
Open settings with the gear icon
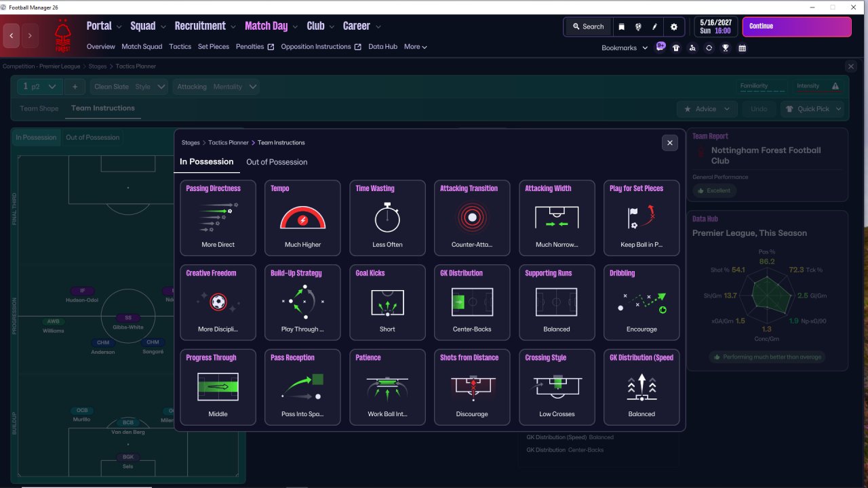click(673, 27)
